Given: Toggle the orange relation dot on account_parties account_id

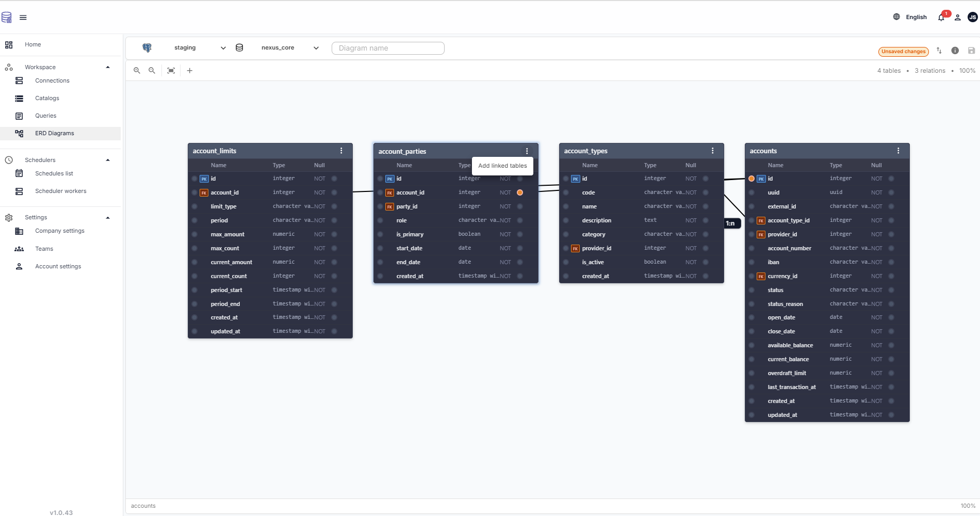Looking at the screenshot, I should click(519, 192).
